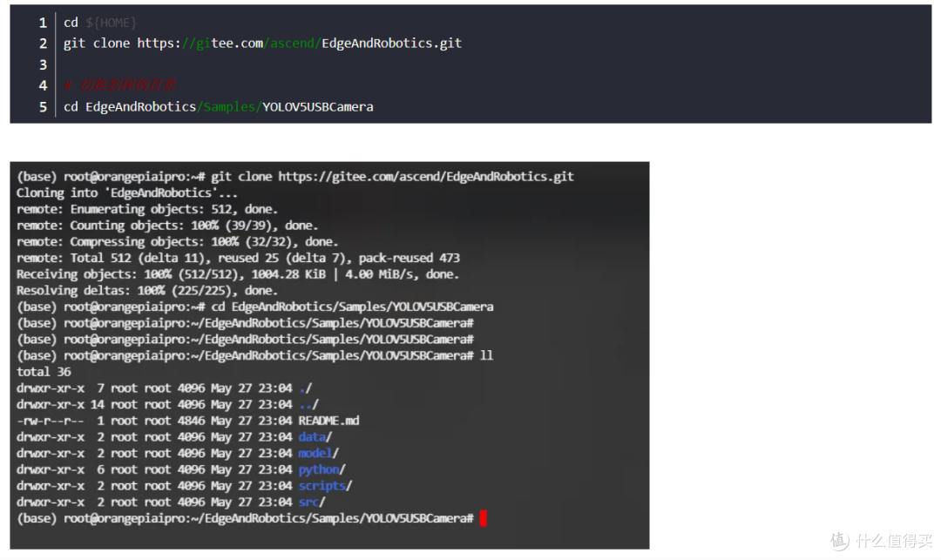Image resolution: width=941 pixels, height=560 pixels.
Task: Click "remote: Total 512 (delta 11)" terminal line
Action: pos(238,258)
